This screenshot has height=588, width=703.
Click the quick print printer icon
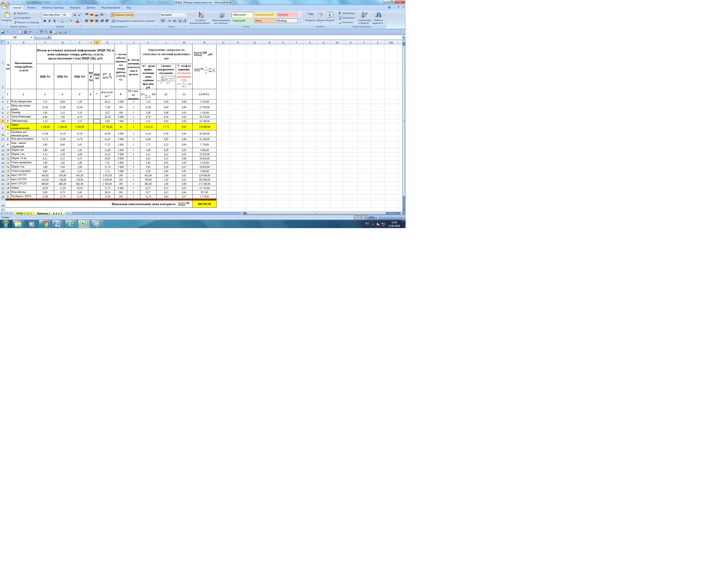coord(60,32)
